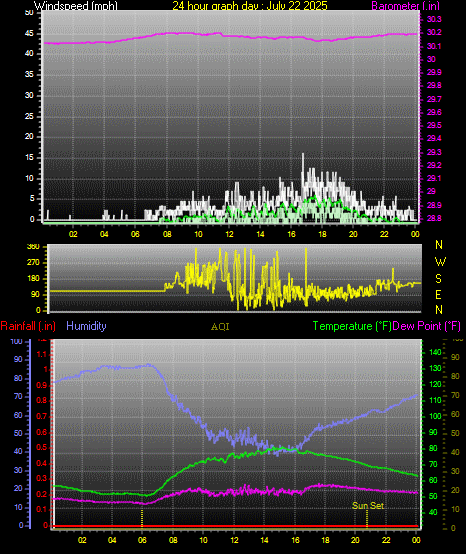This screenshot has height=554, width=466.
Task: Select the Temperature (°F) legend label
Action: point(352,326)
